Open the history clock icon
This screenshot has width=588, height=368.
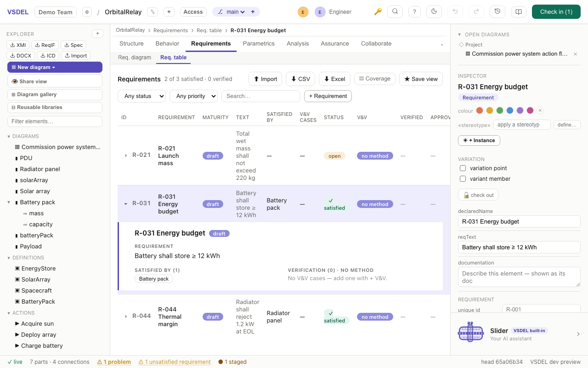pyautogui.click(x=498, y=12)
